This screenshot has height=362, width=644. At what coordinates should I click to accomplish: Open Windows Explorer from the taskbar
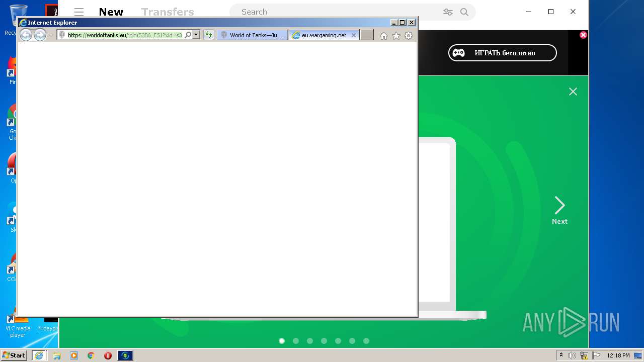[57, 355]
